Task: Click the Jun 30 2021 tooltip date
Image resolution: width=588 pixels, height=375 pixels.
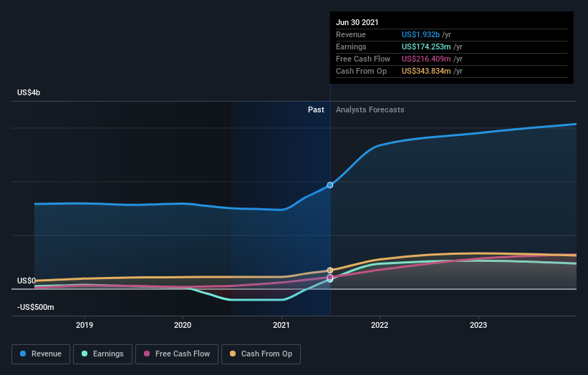Action: (x=357, y=22)
